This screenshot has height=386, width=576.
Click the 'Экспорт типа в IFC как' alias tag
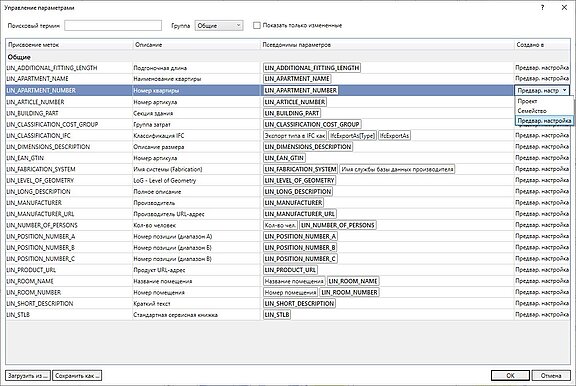point(295,136)
